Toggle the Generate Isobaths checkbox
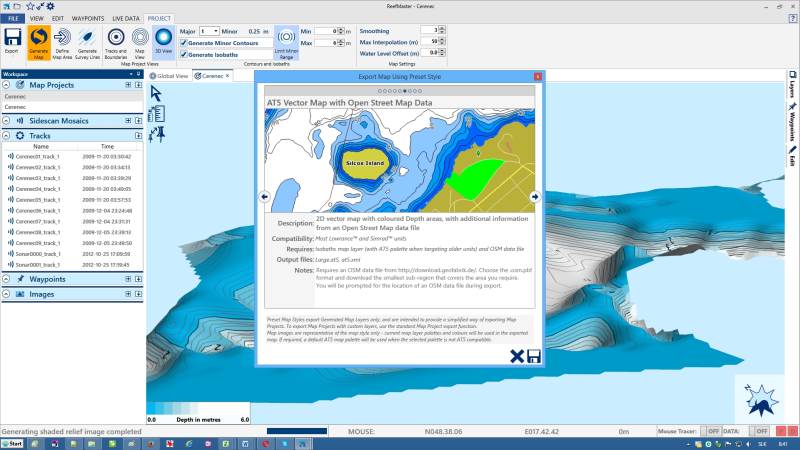Image resolution: width=800 pixels, height=450 pixels. (183, 55)
